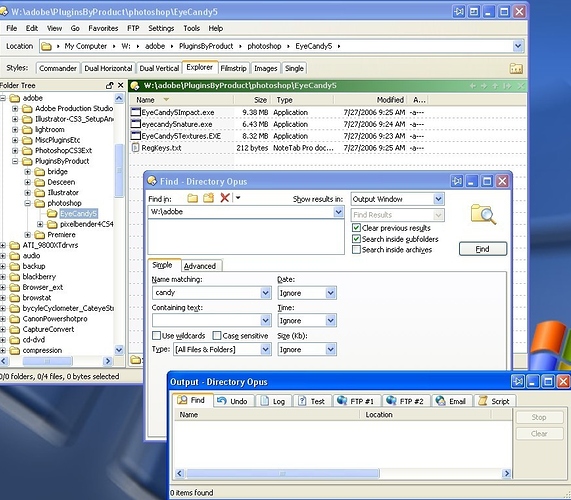
Task: Click the RegKeys.txt file icon
Action: [x=135, y=147]
